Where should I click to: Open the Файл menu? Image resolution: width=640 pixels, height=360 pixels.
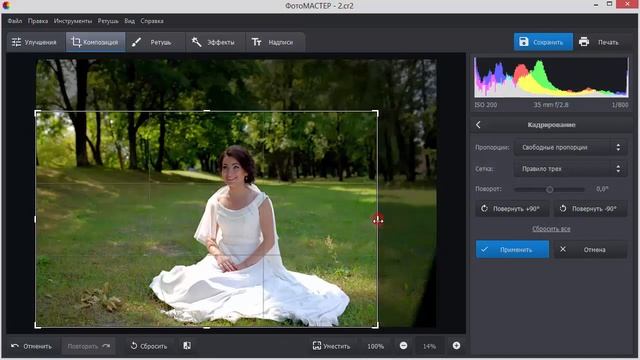tap(15, 21)
